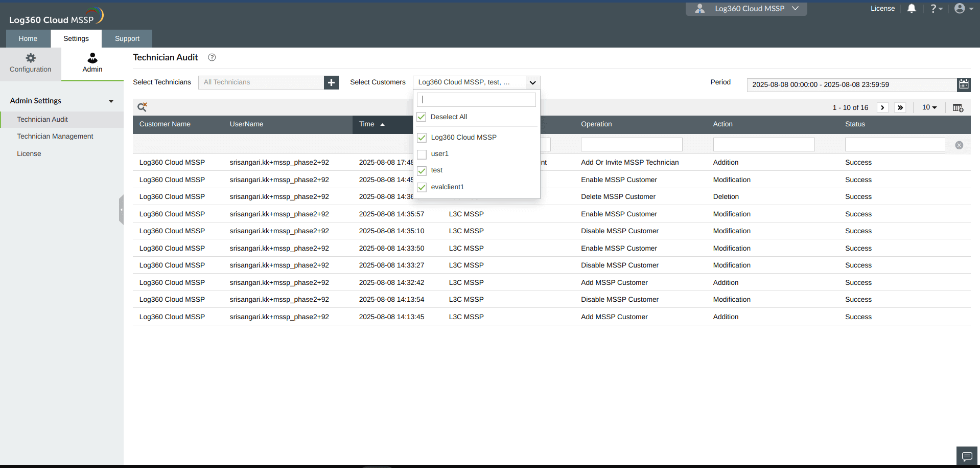Screen dimensions: 980x468
Task: Clear the table search filter icon
Action: coord(142,107)
